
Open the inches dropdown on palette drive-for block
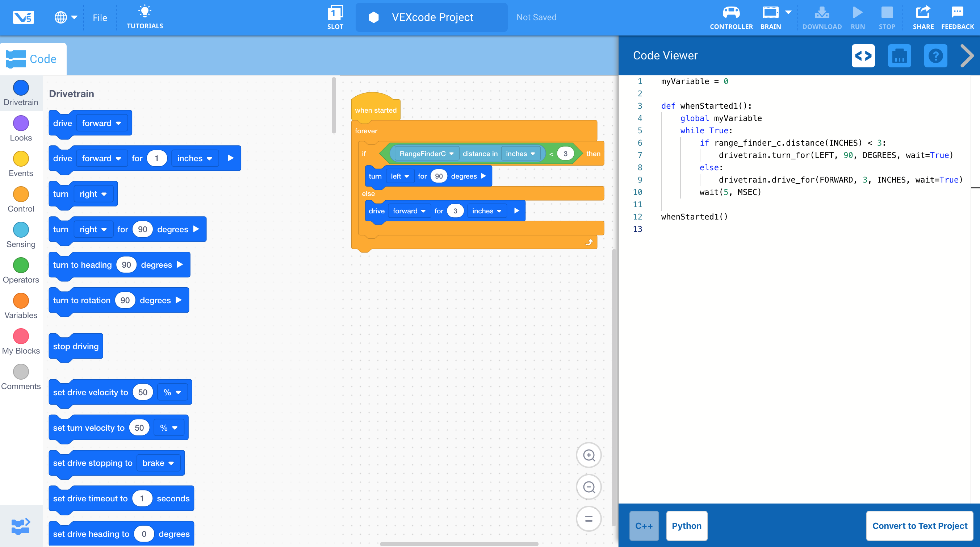click(194, 158)
